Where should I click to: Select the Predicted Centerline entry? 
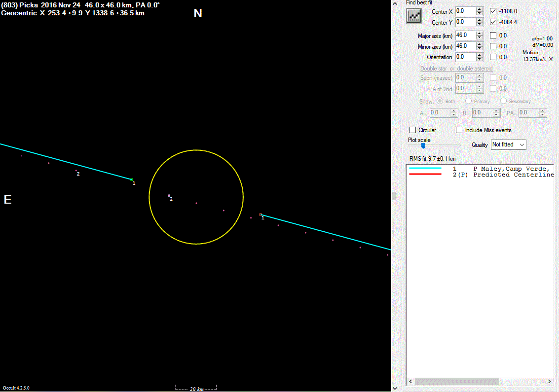coord(481,175)
